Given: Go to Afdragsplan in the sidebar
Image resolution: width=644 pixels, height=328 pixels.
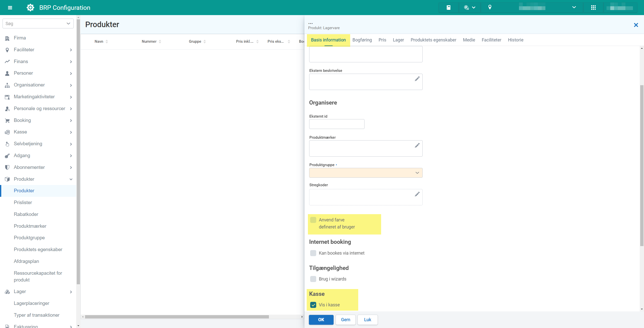Looking at the screenshot, I should [26, 261].
